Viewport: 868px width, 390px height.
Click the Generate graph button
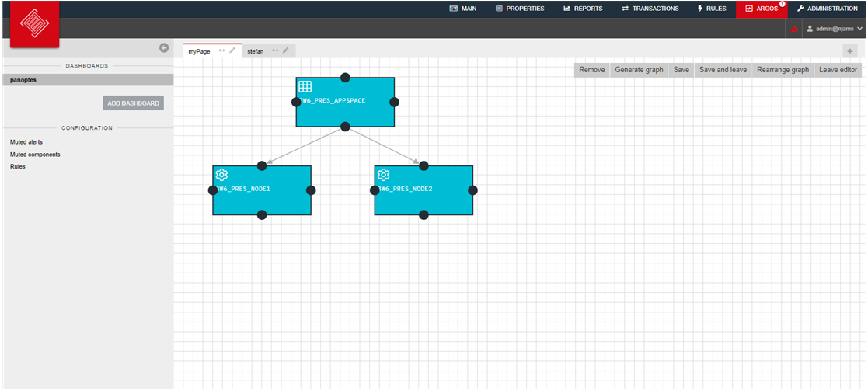(639, 70)
